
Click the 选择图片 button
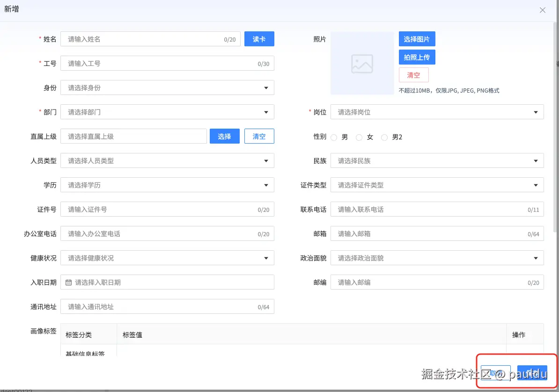tap(417, 39)
